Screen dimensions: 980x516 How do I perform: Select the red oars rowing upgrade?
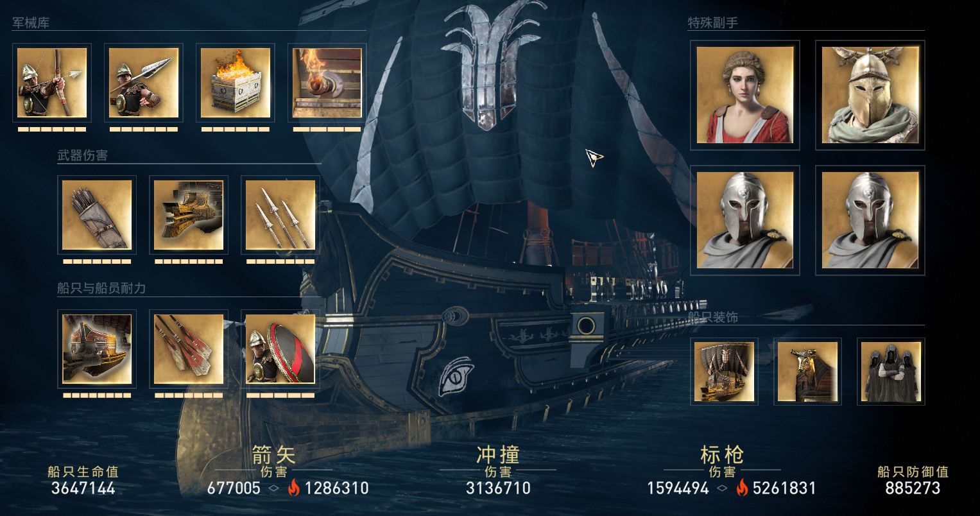point(189,349)
